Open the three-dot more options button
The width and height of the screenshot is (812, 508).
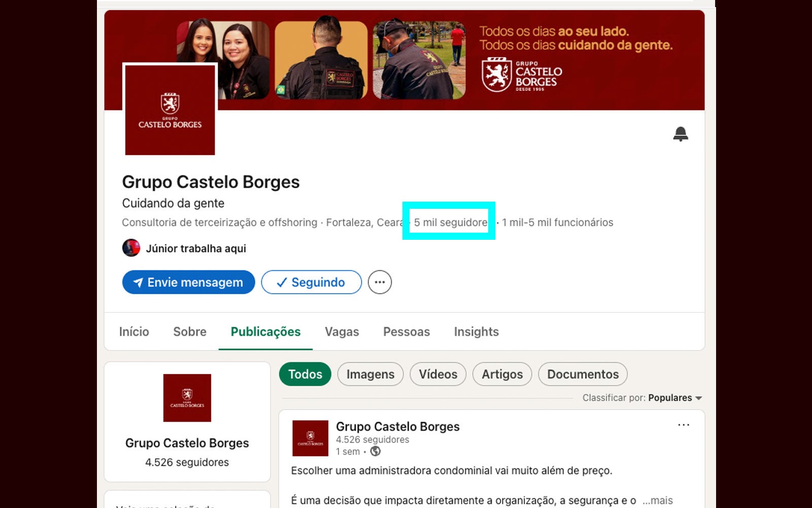pos(380,282)
